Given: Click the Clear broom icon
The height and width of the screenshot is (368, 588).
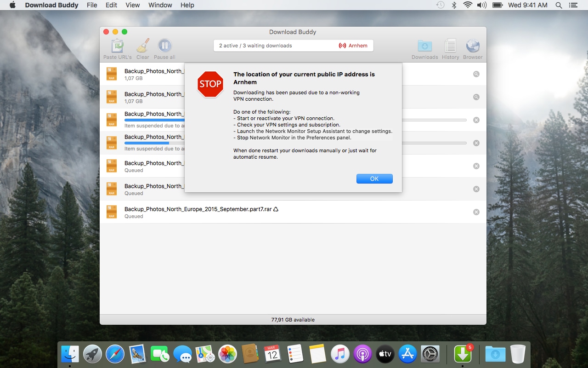Looking at the screenshot, I should coord(143,46).
